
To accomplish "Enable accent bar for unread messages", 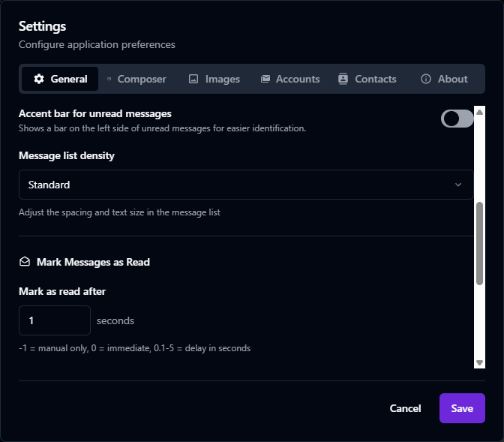I will click(457, 119).
